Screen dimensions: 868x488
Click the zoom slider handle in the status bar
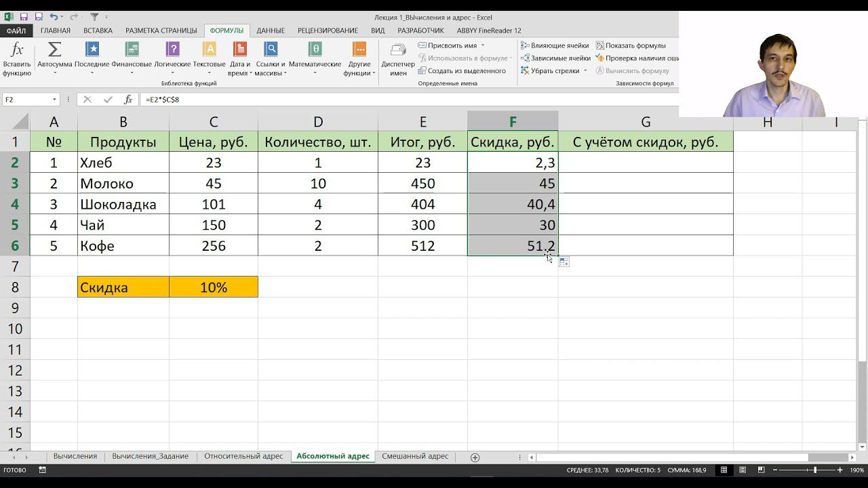tap(814, 470)
